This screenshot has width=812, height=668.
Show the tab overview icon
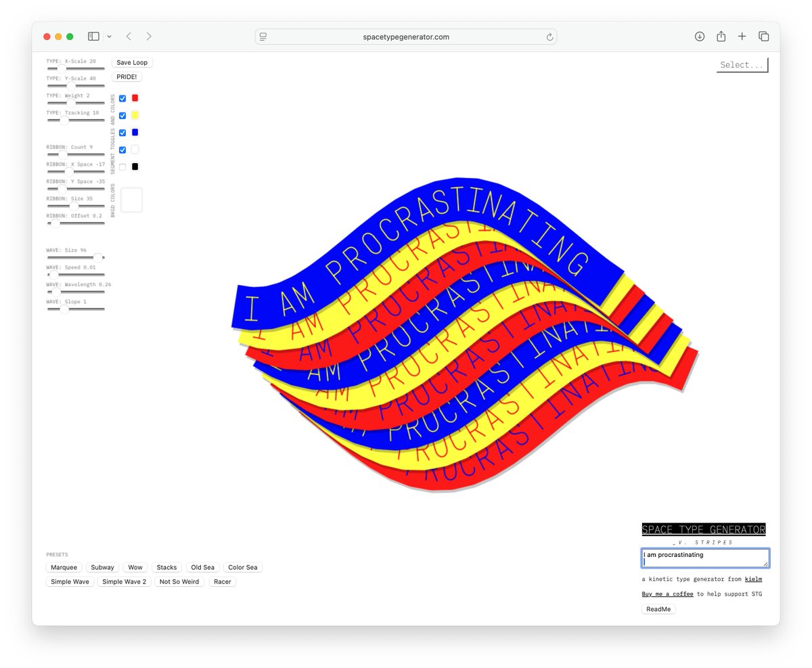763,37
